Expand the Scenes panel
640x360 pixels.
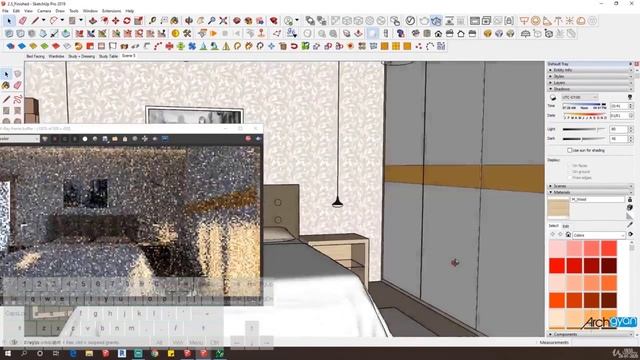589,186
